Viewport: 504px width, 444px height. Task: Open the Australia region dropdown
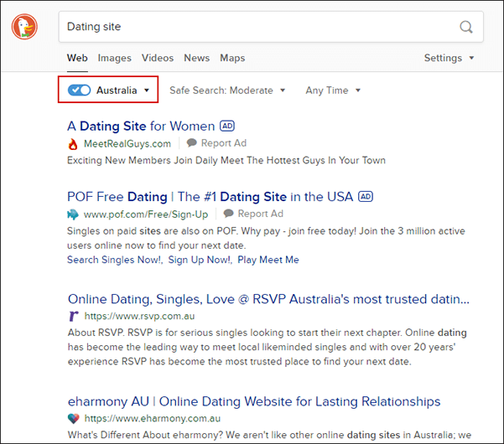122,90
